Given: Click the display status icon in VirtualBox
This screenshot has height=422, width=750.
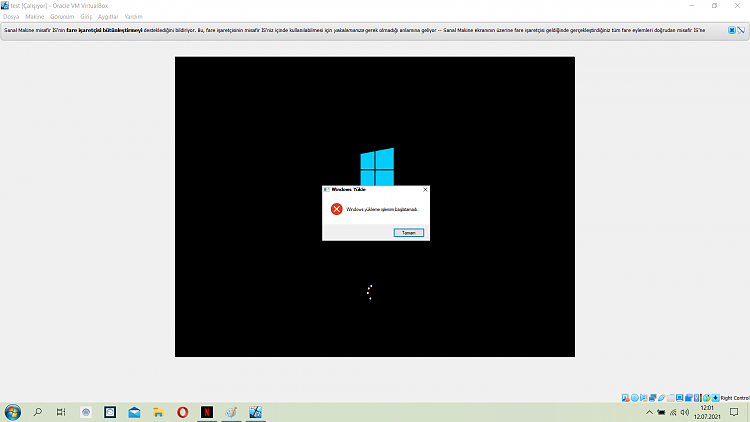Looking at the screenshot, I should tap(680, 398).
